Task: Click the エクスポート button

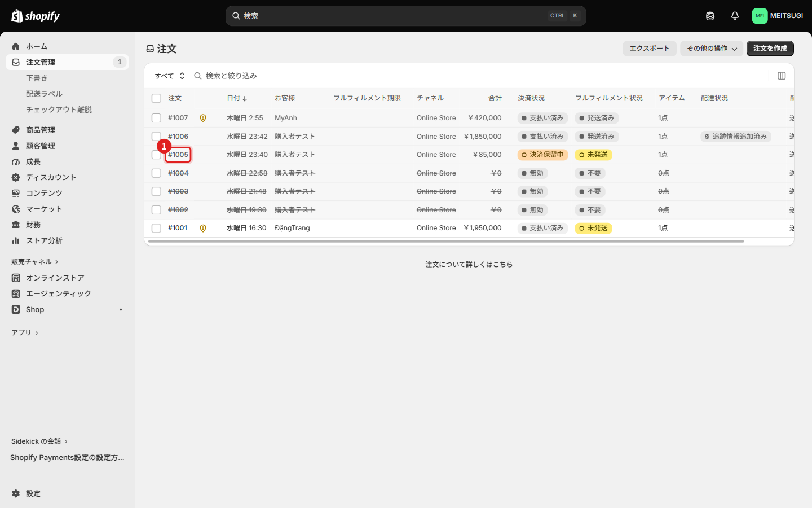Action: [x=650, y=49]
